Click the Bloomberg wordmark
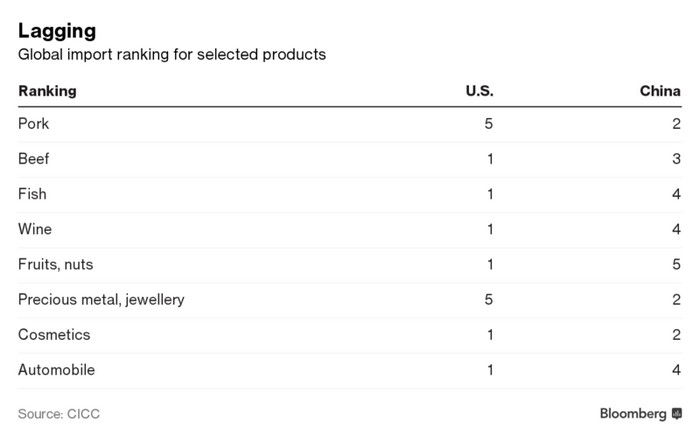The height and width of the screenshot is (440, 700). [x=633, y=414]
